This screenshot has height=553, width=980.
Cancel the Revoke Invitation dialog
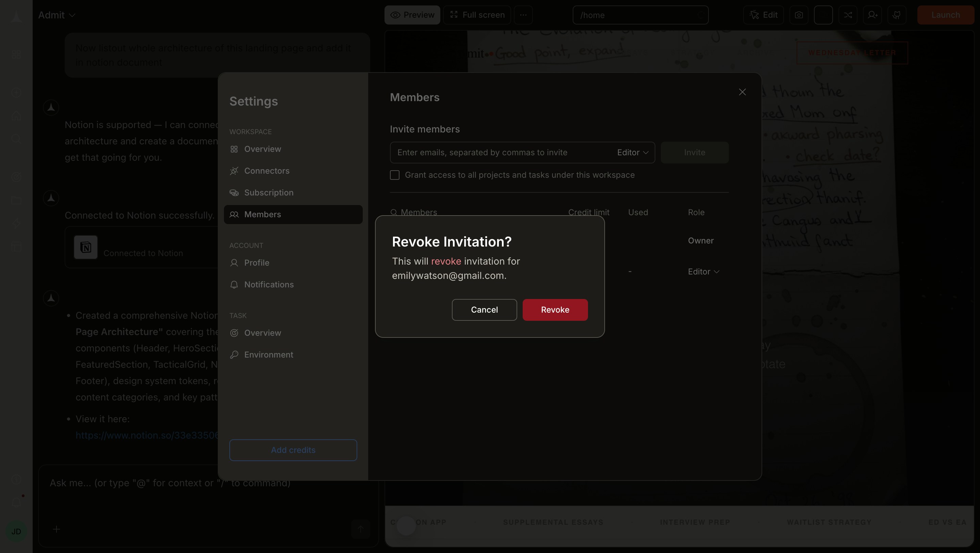pyautogui.click(x=484, y=310)
